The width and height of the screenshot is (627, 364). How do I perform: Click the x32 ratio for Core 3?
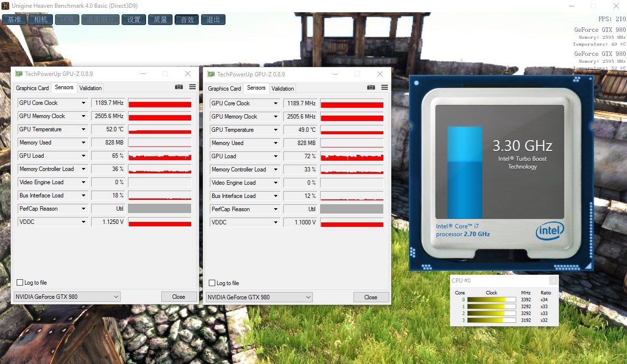pos(544,320)
